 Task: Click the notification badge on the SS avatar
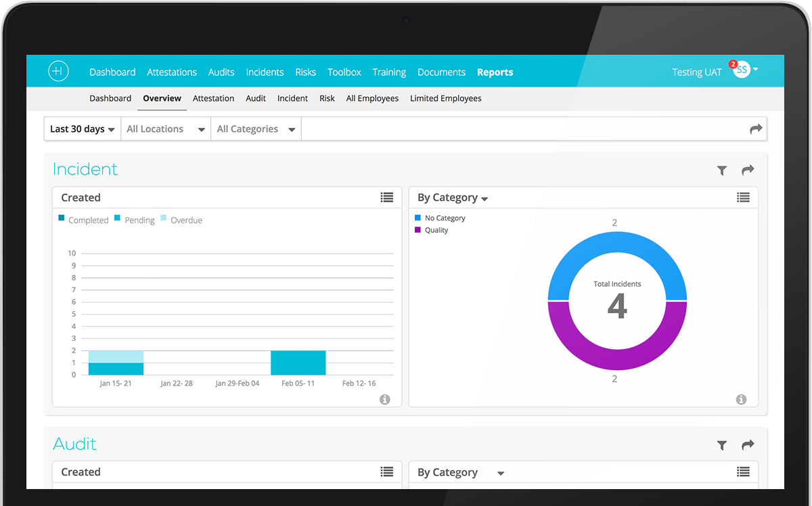point(732,64)
